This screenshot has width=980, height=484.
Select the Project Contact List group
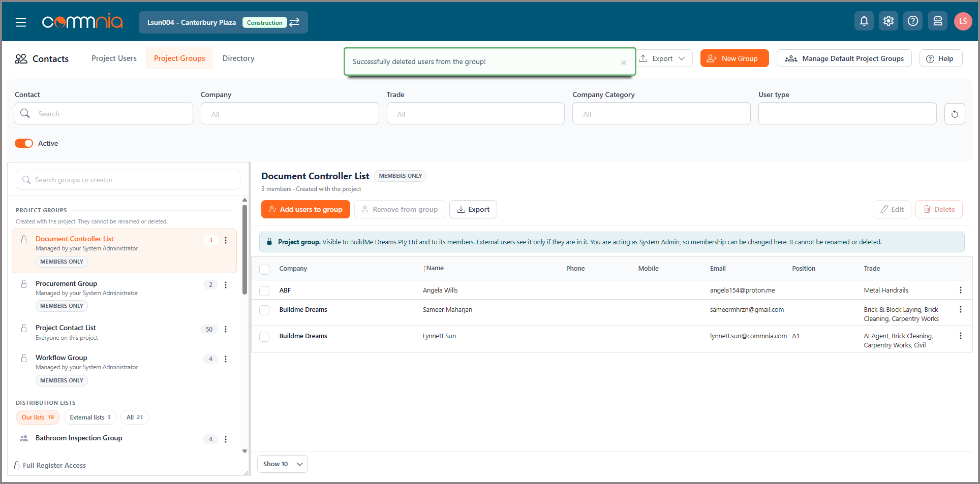[124, 333]
